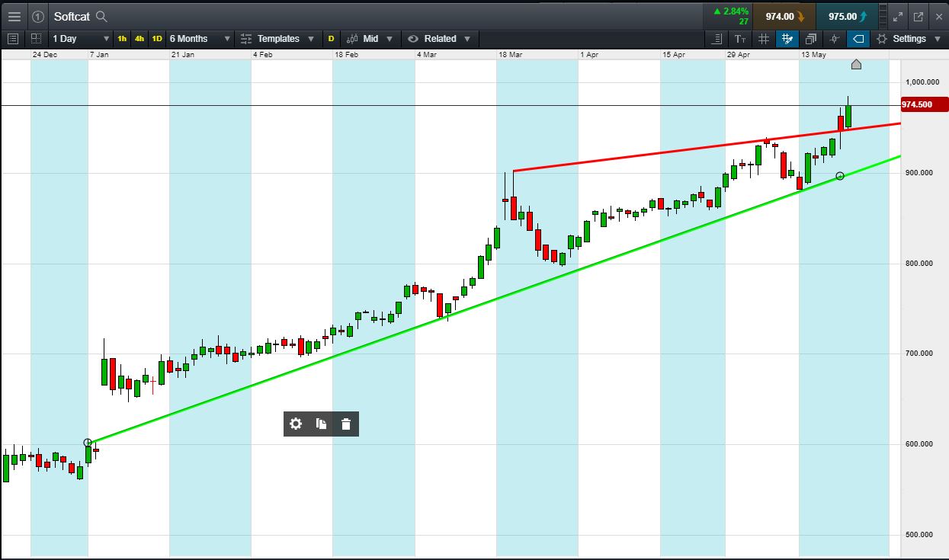Close the chart window
Screen dimensions: 949x560
[x=938, y=16]
